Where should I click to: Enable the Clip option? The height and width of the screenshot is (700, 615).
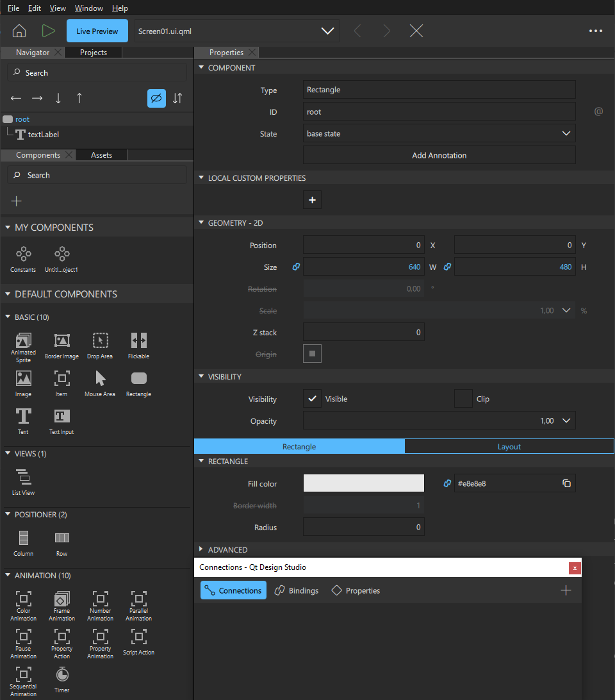tap(463, 399)
